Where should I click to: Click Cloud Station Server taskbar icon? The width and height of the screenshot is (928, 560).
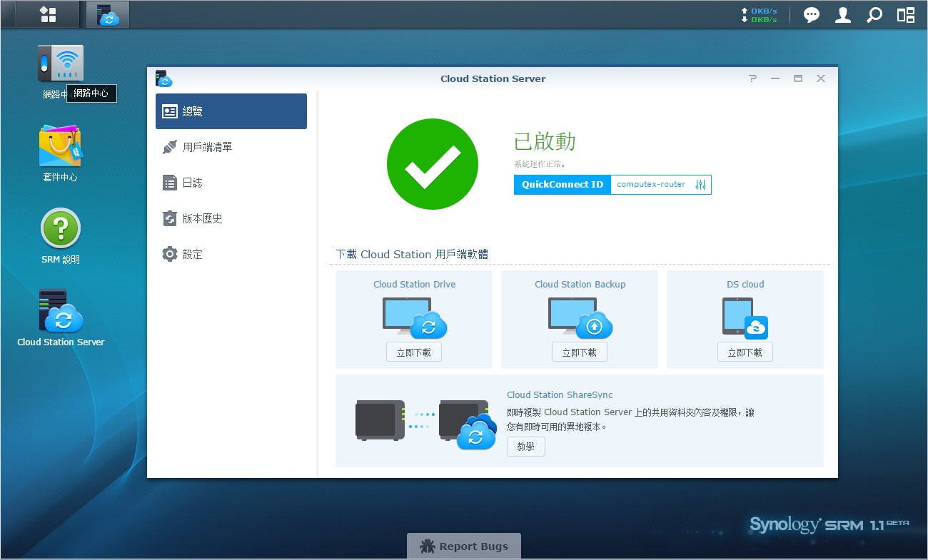(x=108, y=14)
